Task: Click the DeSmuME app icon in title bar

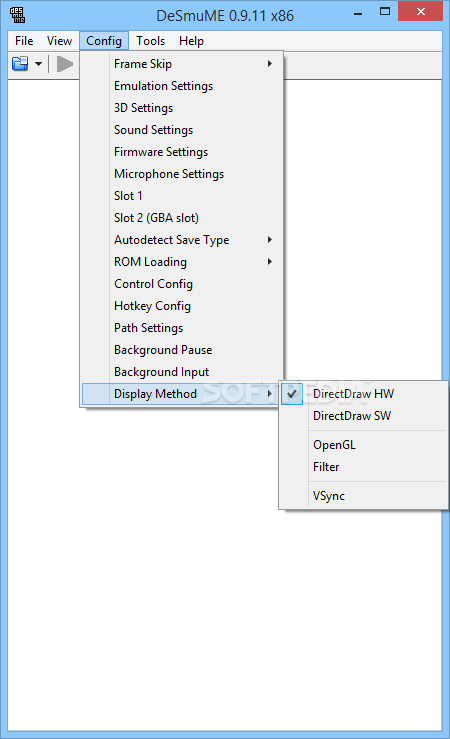Action: point(17,15)
